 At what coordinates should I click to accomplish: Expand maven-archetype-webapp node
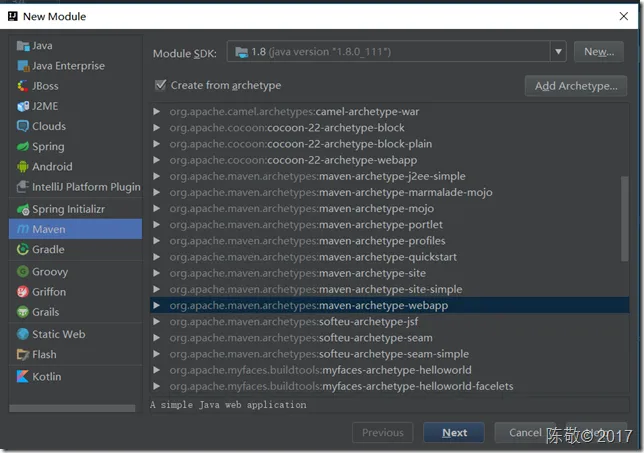pyautogui.click(x=156, y=305)
